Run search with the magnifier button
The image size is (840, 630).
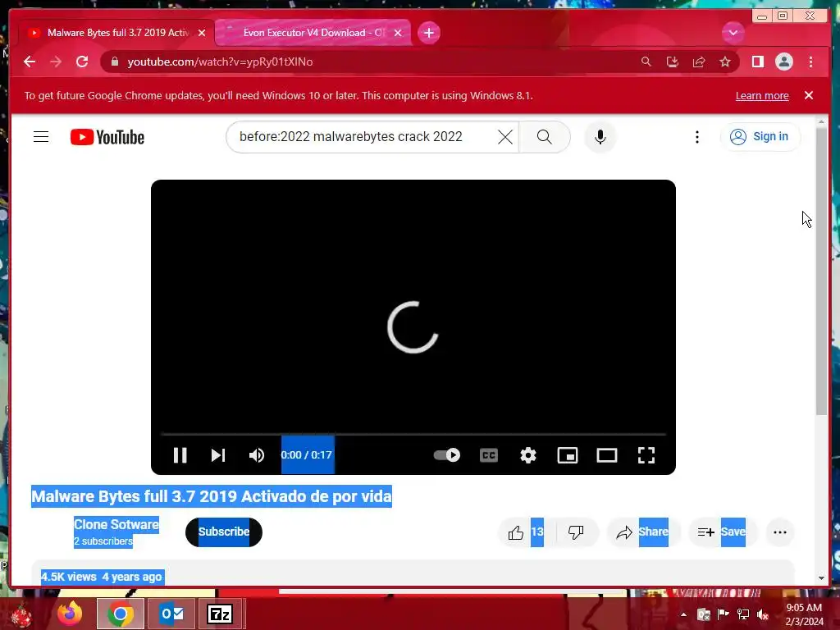click(x=545, y=137)
